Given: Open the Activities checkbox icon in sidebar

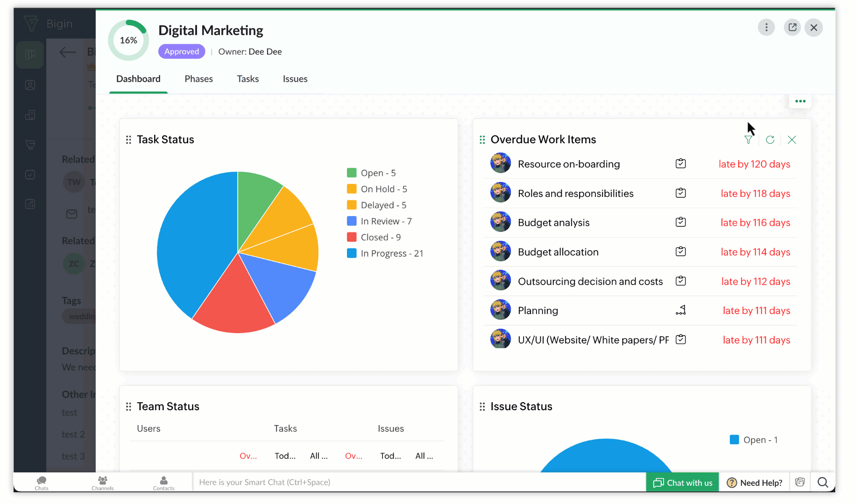Looking at the screenshot, I should pyautogui.click(x=30, y=175).
